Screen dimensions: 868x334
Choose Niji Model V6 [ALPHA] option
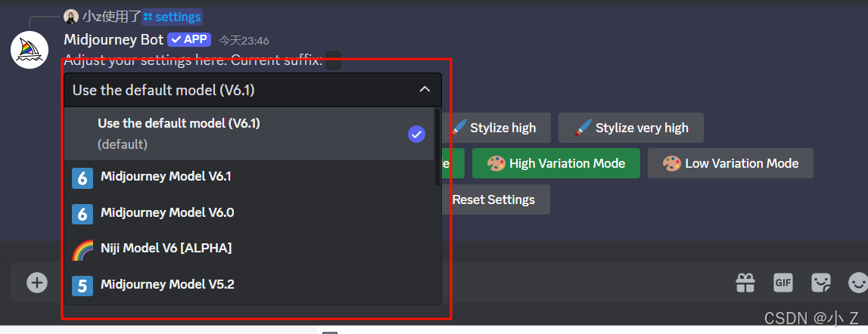pos(248,249)
